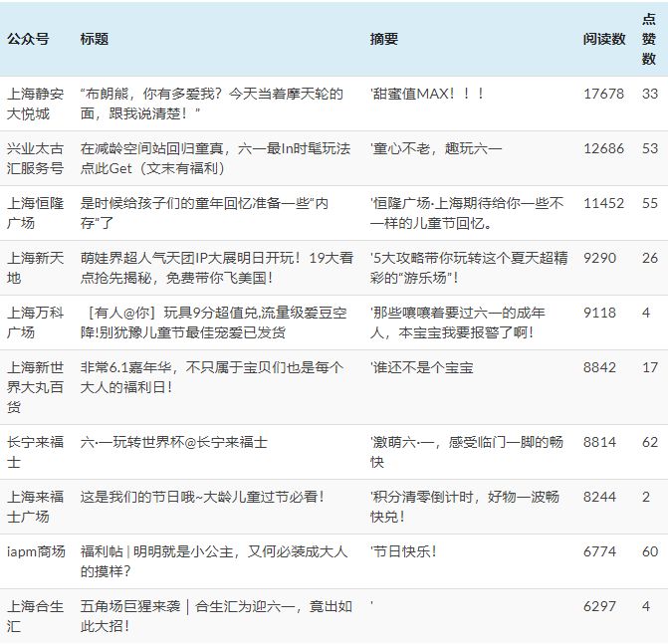Click summary 童心不老，趣玩六一
Viewport: 668px width, 644px height.
(x=436, y=148)
